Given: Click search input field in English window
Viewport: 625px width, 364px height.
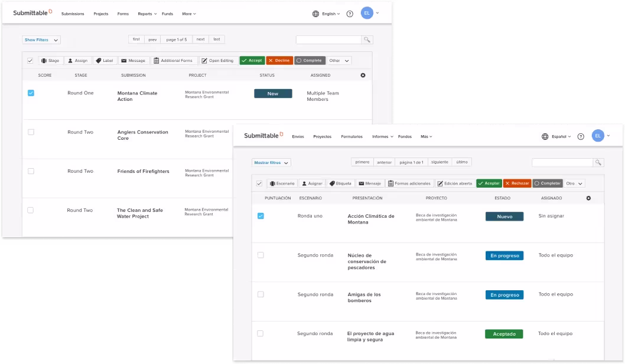Looking at the screenshot, I should pos(329,40).
